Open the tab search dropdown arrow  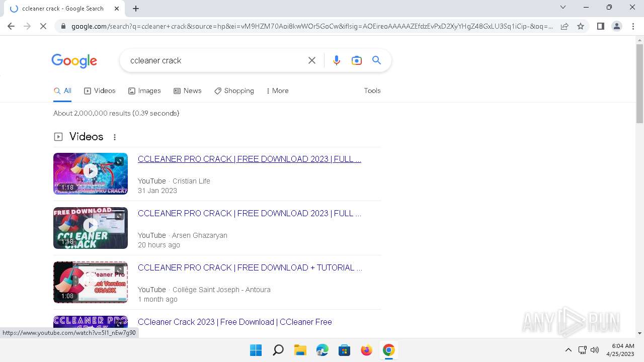[563, 7]
